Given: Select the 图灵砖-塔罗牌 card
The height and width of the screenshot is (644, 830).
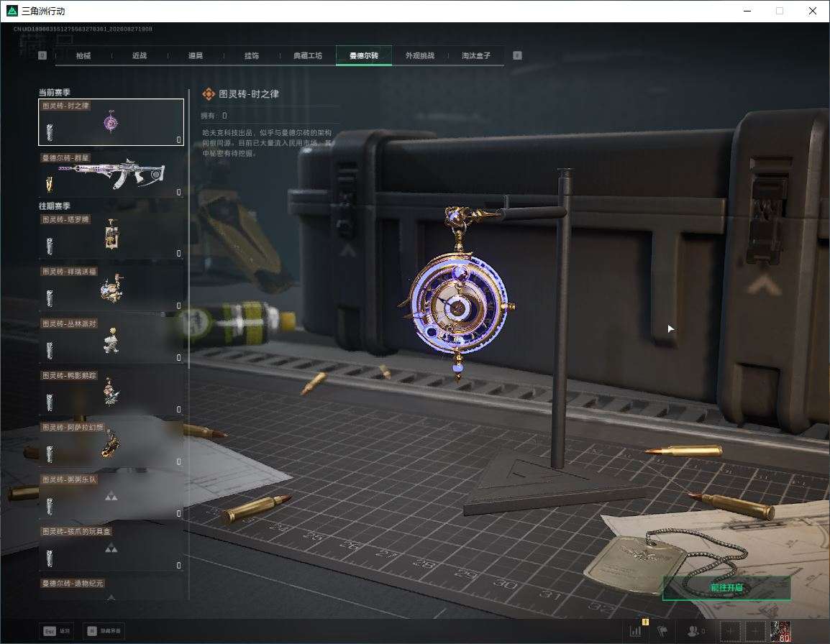Looking at the screenshot, I should (x=111, y=236).
